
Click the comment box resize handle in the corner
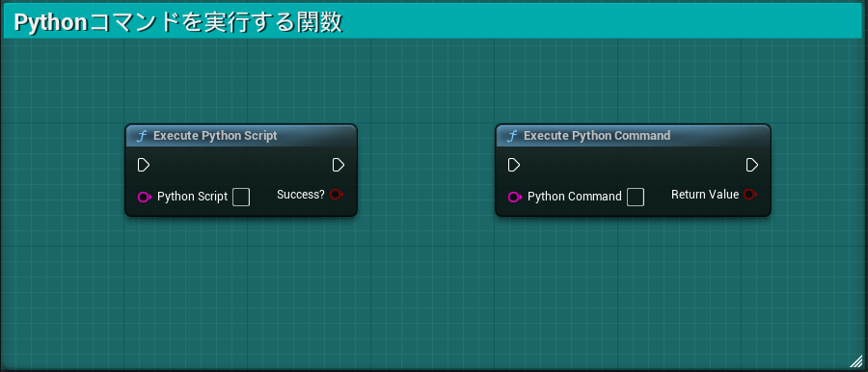[x=855, y=360]
